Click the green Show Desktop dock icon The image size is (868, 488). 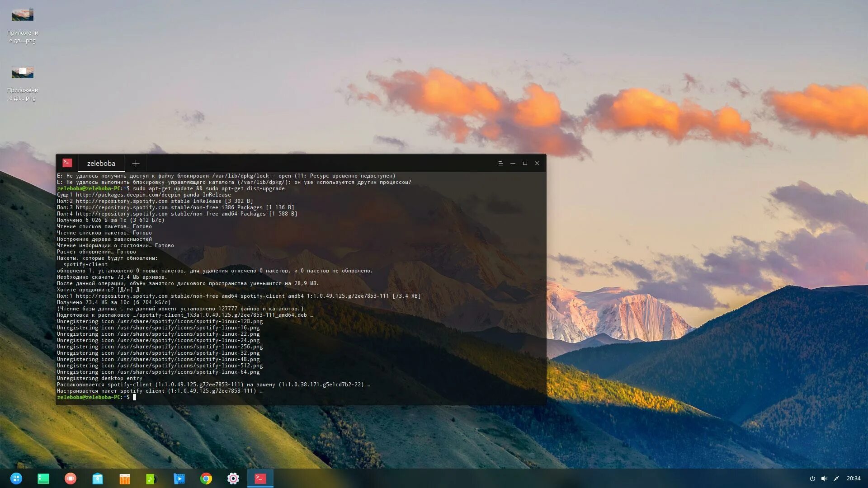tap(43, 479)
